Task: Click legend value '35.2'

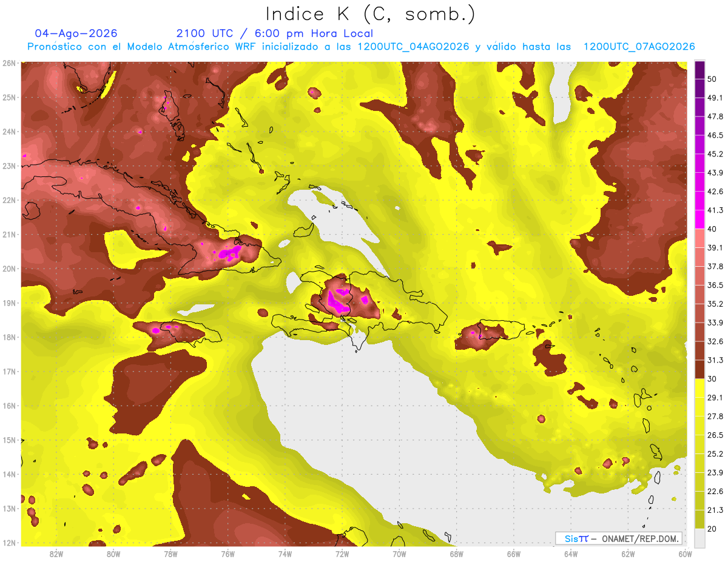Action: pyautogui.click(x=715, y=304)
